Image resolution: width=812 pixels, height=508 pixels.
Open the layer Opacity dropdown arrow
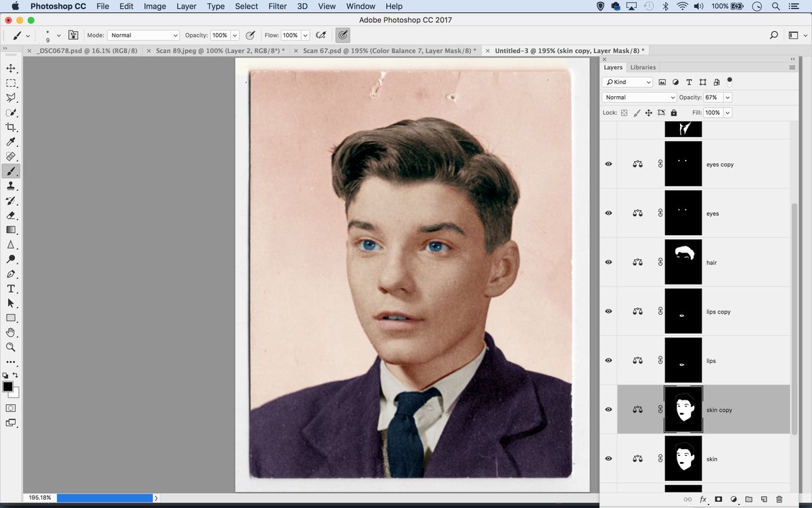[x=727, y=98]
